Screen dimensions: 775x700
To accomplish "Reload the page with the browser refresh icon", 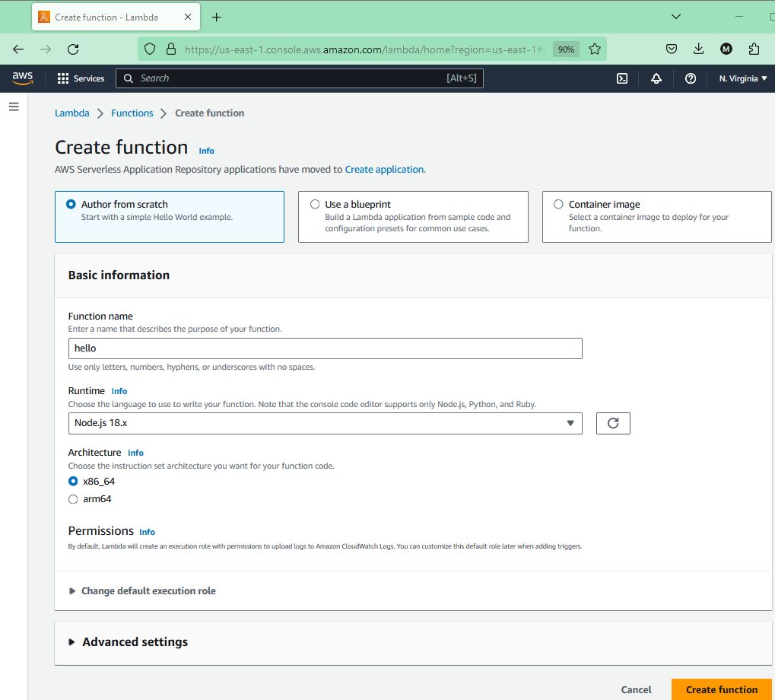I will pyautogui.click(x=73, y=49).
